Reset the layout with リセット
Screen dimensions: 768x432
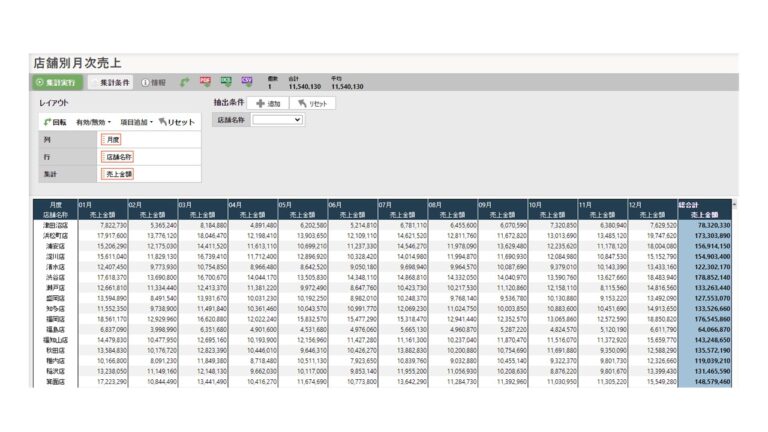pyautogui.click(x=177, y=121)
